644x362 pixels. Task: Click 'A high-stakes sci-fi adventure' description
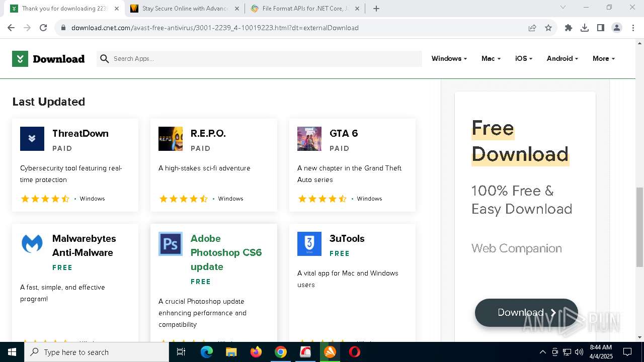(x=204, y=168)
